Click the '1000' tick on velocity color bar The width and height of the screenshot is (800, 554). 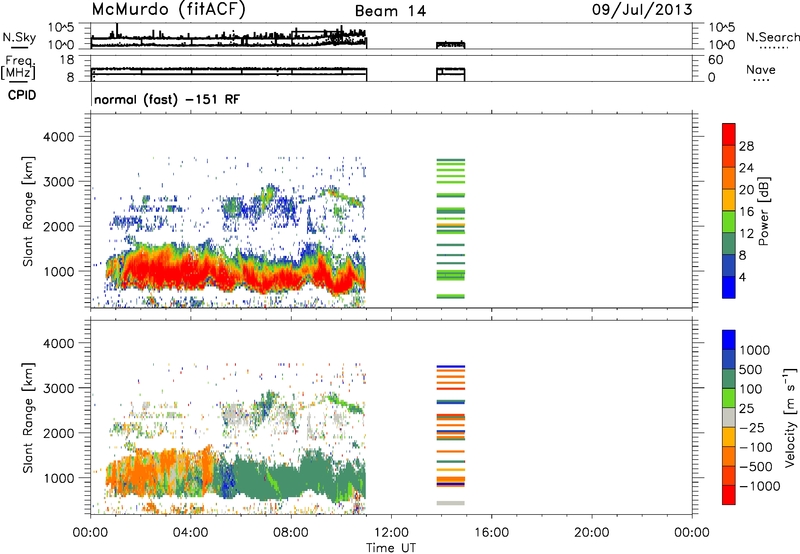(755, 350)
